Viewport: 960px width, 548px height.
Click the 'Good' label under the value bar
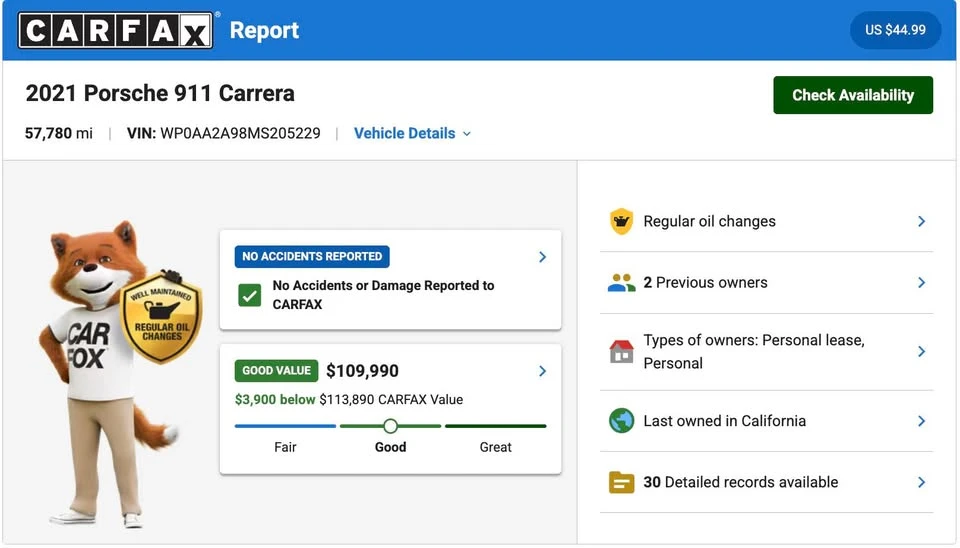point(391,447)
